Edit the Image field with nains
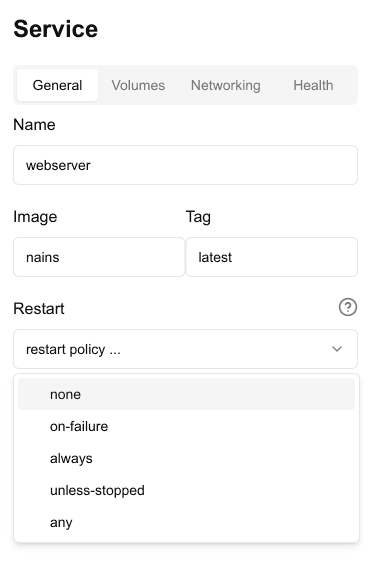This screenshot has height=586, width=378. [99, 257]
